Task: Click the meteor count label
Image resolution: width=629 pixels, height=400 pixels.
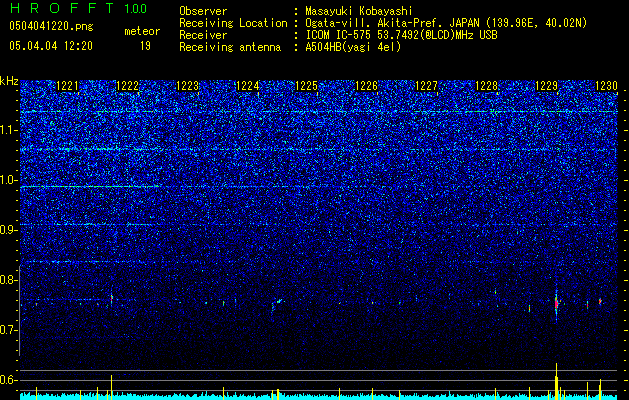Action: [142, 31]
